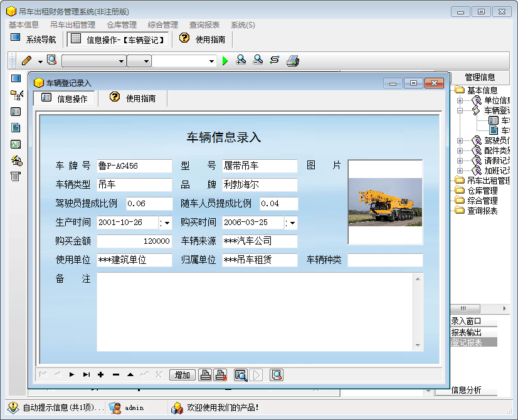The width and height of the screenshot is (518, 420).
Task: Open the 吊车出租管理 menu
Action: pyautogui.click(x=73, y=25)
